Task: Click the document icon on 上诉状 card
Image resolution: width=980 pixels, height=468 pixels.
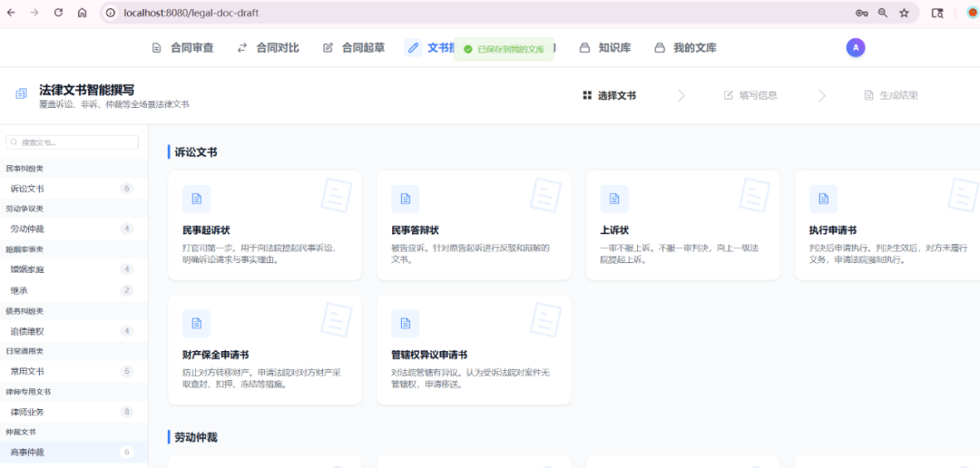Action: (614, 199)
